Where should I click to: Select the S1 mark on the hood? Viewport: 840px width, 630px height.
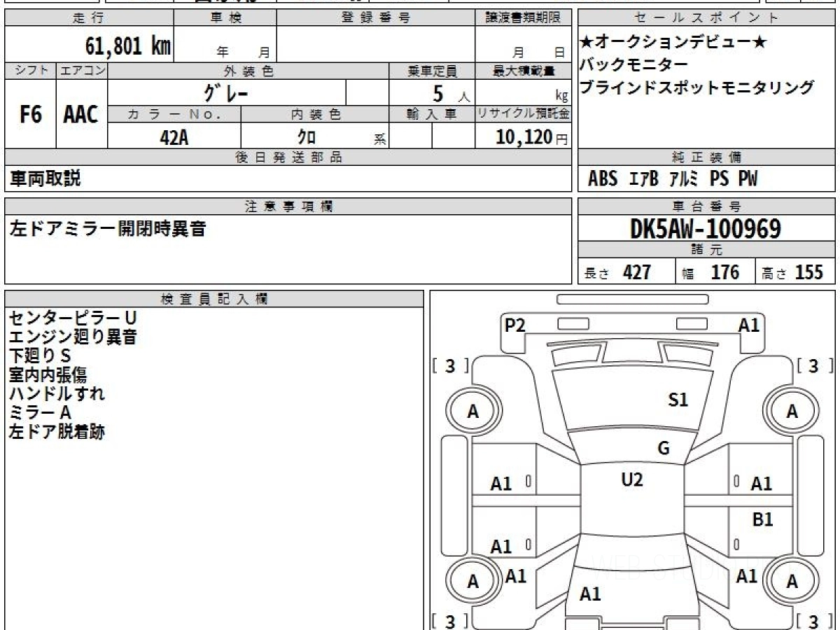point(678,400)
